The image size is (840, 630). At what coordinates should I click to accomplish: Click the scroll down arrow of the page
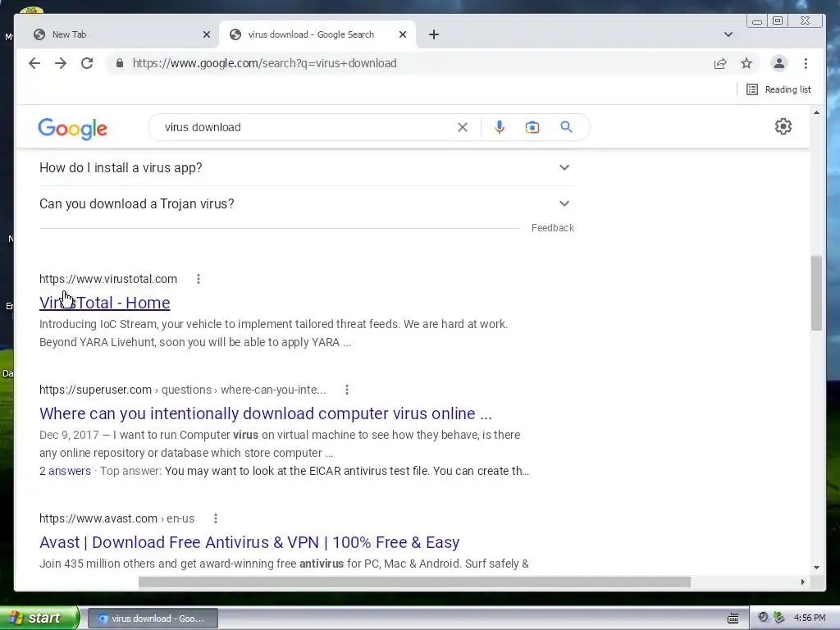pos(816,568)
